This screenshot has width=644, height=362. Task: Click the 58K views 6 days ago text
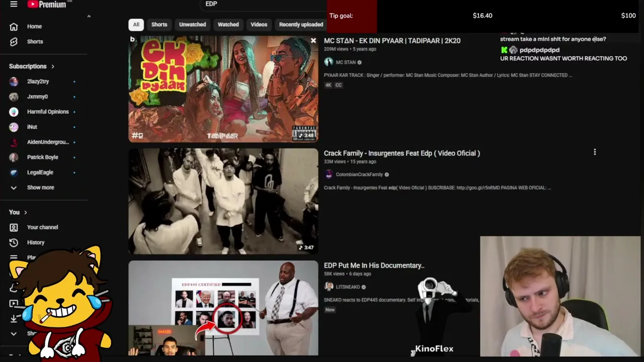[347, 274]
